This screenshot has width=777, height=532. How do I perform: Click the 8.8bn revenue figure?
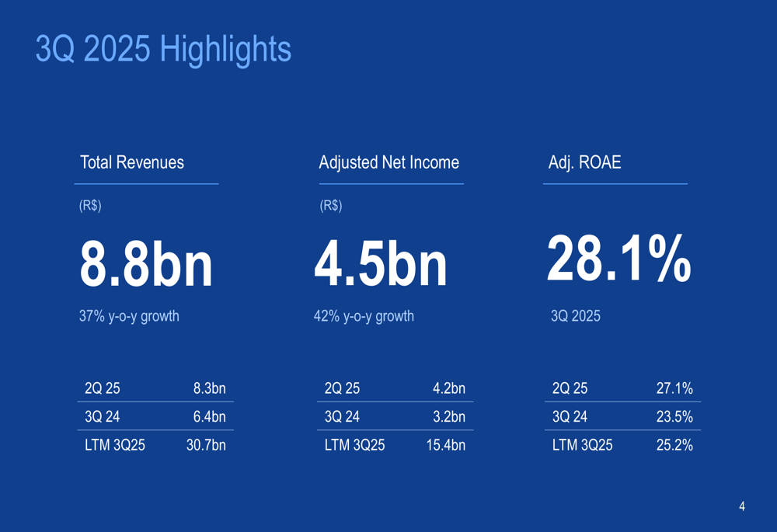[x=147, y=263]
